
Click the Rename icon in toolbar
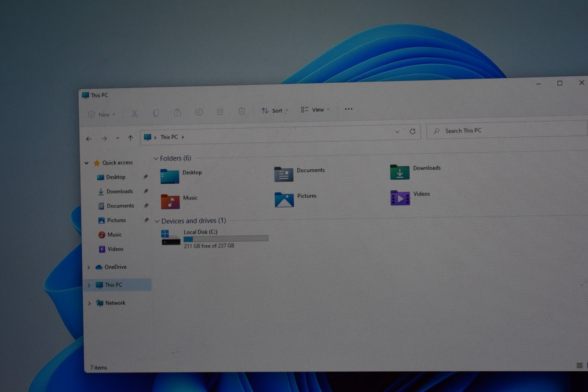pos(199,112)
